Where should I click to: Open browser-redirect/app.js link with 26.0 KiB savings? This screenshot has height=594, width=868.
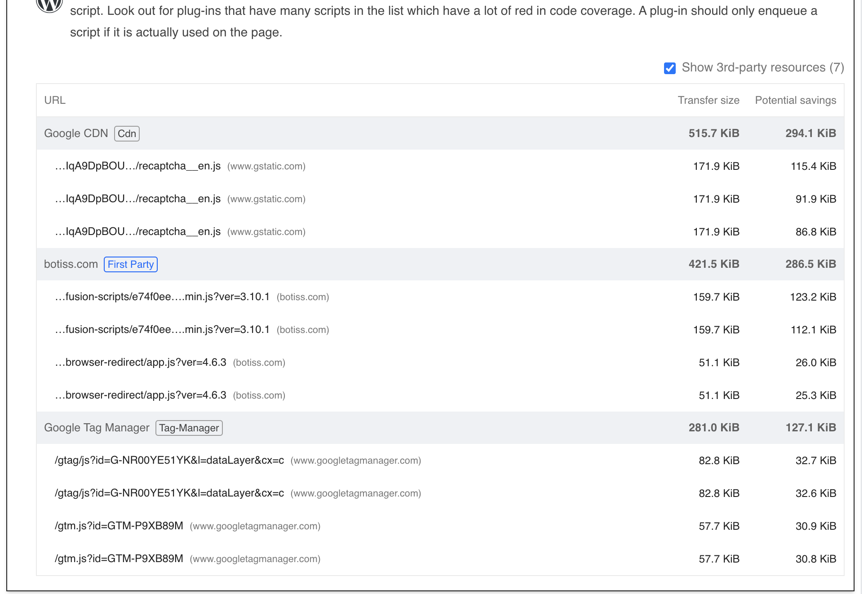141,363
